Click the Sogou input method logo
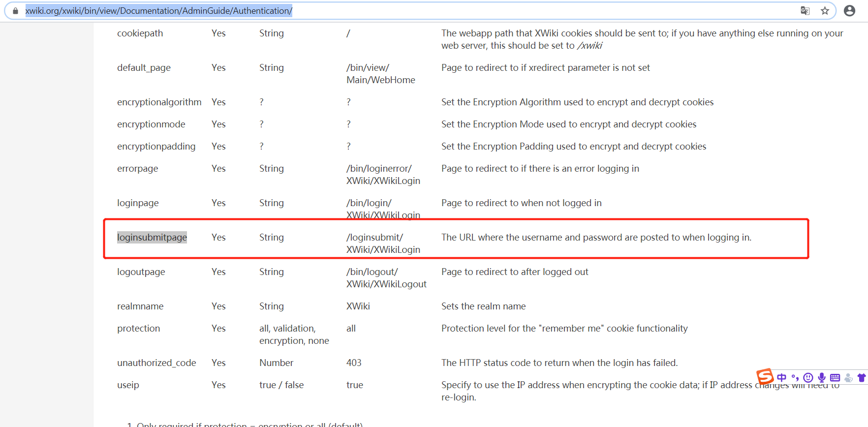 (765, 377)
